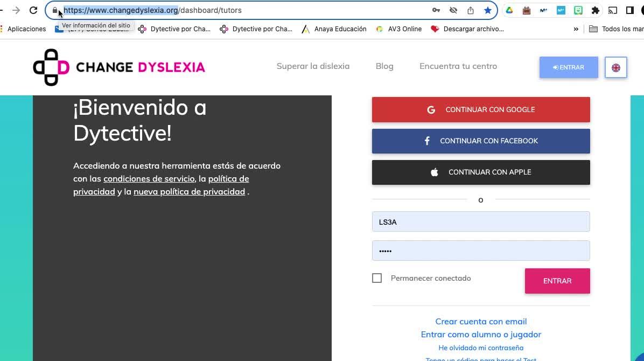Click Continuar con Facebook button
The height and width of the screenshot is (361, 644).
pyautogui.click(x=481, y=141)
